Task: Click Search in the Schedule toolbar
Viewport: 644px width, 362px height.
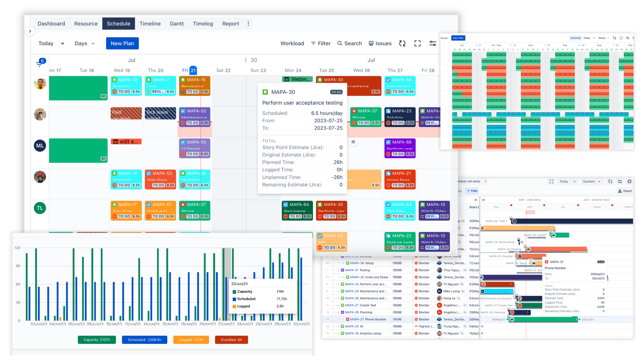Action: [x=349, y=44]
